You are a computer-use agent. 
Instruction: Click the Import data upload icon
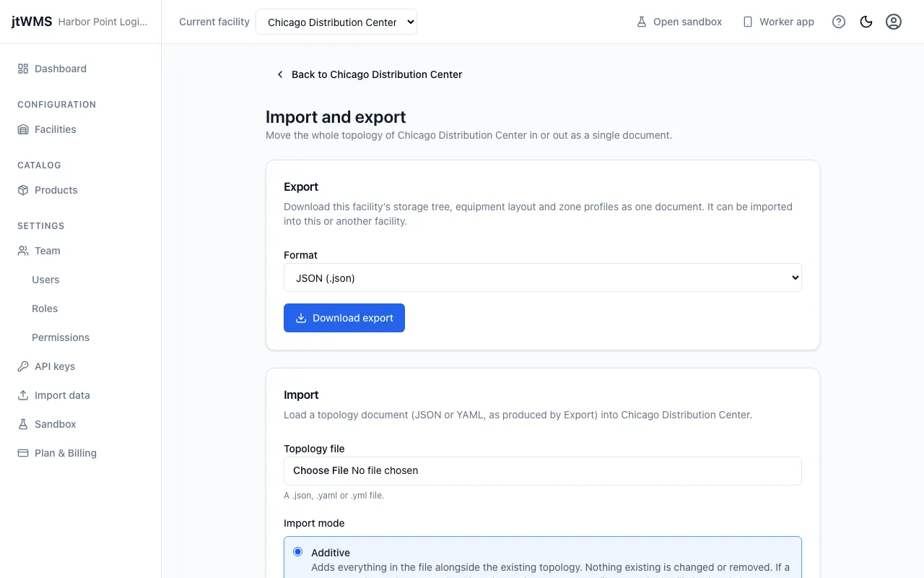tap(23, 395)
